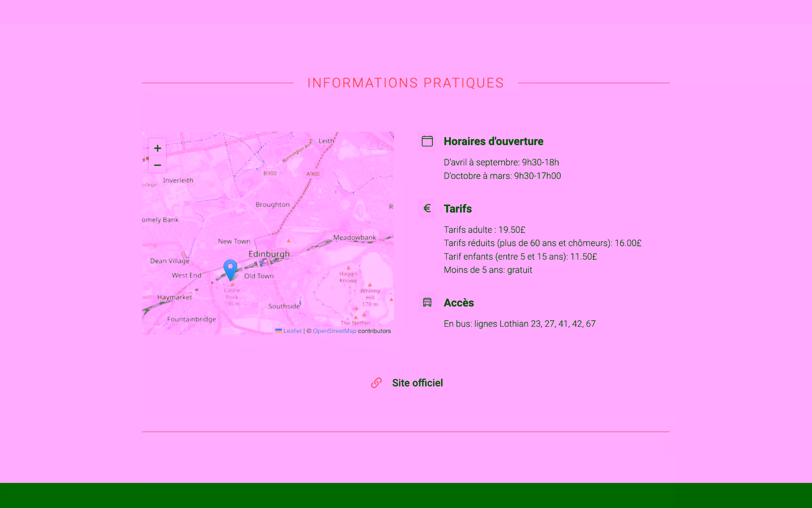Zoom in on the map
Image resolution: width=812 pixels, height=508 pixels.
coord(158,148)
